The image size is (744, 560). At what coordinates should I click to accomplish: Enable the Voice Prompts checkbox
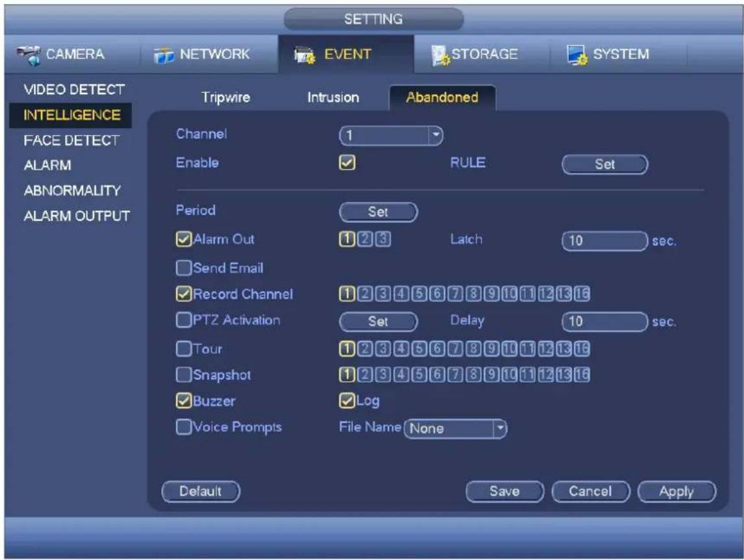pyautogui.click(x=184, y=427)
